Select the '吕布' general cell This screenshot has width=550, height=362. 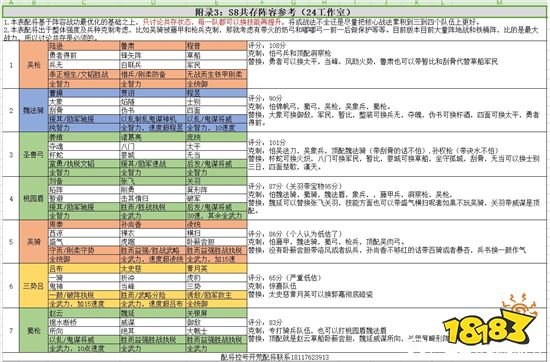pyautogui.click(x=83, y=269)
